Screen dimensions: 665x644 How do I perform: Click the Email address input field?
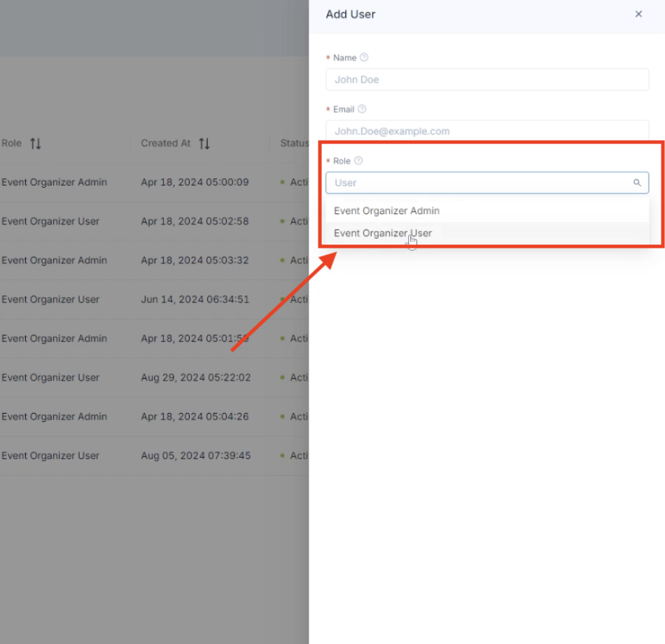[486, 131]
